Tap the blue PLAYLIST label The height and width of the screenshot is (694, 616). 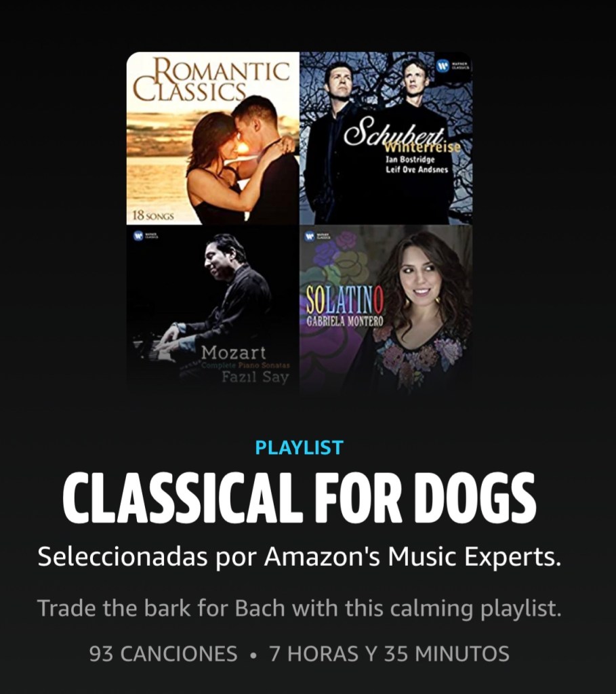point(299,447)
